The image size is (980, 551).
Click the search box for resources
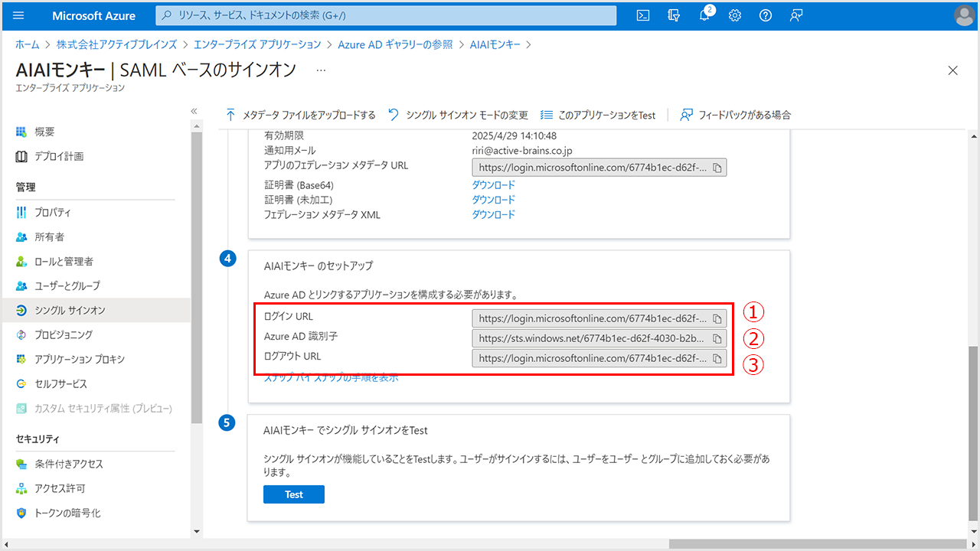(x=386, y=15)
